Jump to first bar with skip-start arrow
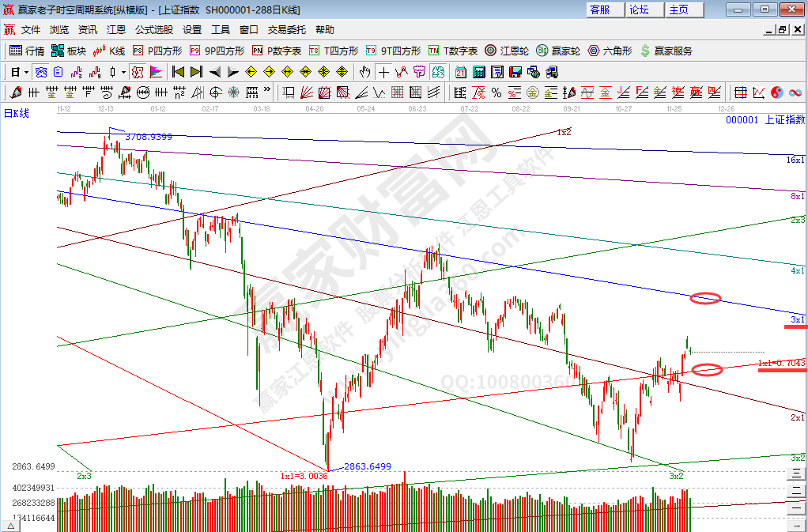 [x=178, y=72]
